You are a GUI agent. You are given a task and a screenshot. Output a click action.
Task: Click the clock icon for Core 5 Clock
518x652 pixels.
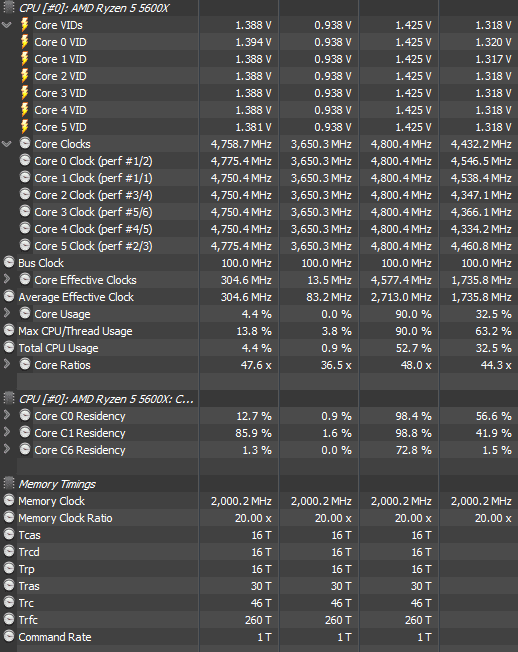pyautogui.click(x=25, y=246)
